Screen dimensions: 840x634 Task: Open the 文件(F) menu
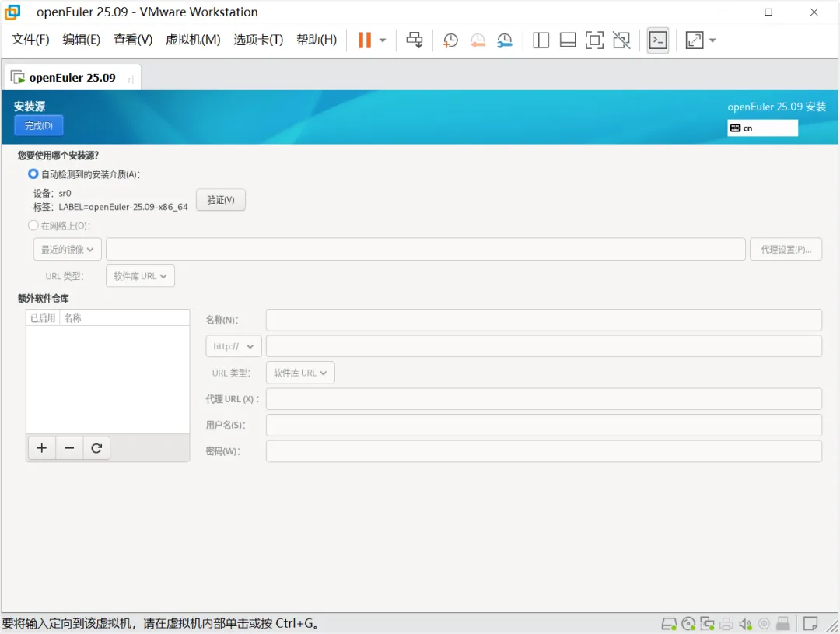pos(30,40)
